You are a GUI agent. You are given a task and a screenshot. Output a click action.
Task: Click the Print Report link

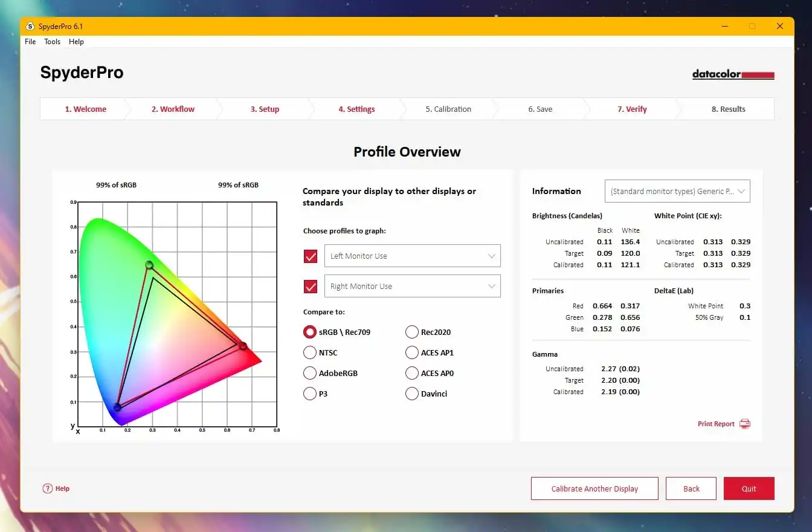coord(716,424)
